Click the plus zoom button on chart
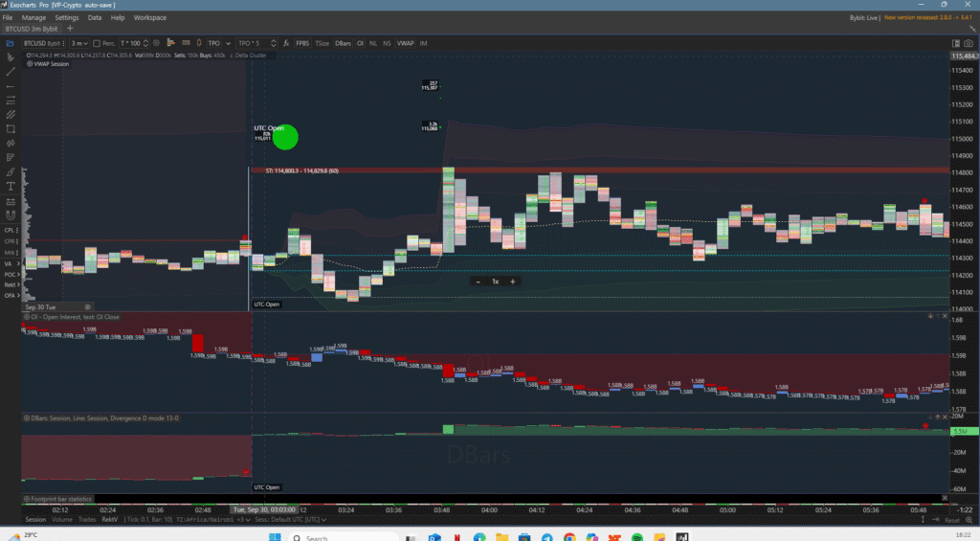This screenshot has width=980, height=541. tap(513, 282)
